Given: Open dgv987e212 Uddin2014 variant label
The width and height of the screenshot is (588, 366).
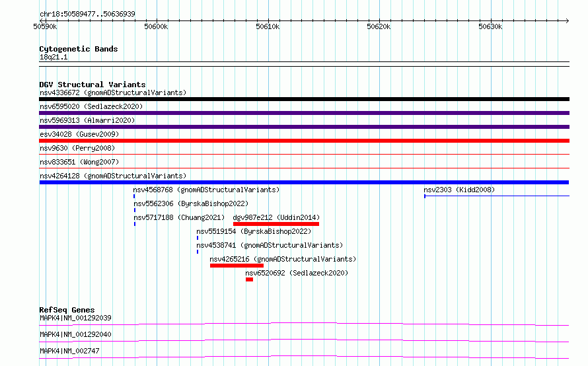Looking at the screenshot, I should 276,217.
